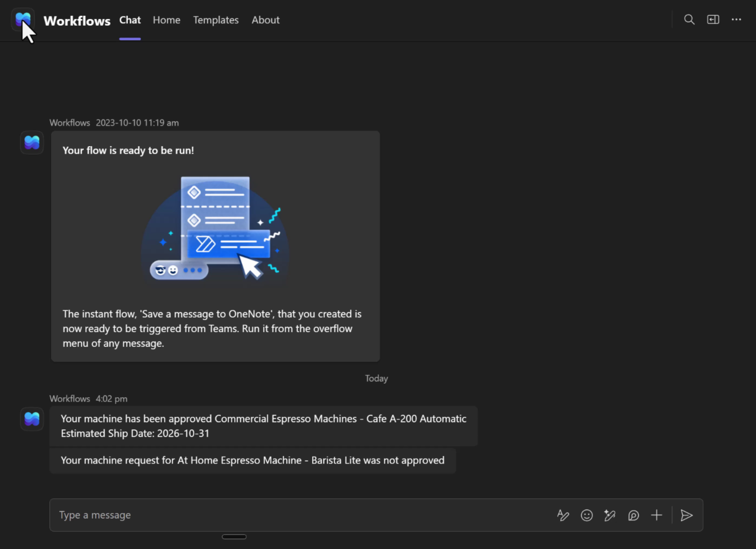Switch to the Chat tab
The image size is (756, 549).
click(x=130, y=20)
